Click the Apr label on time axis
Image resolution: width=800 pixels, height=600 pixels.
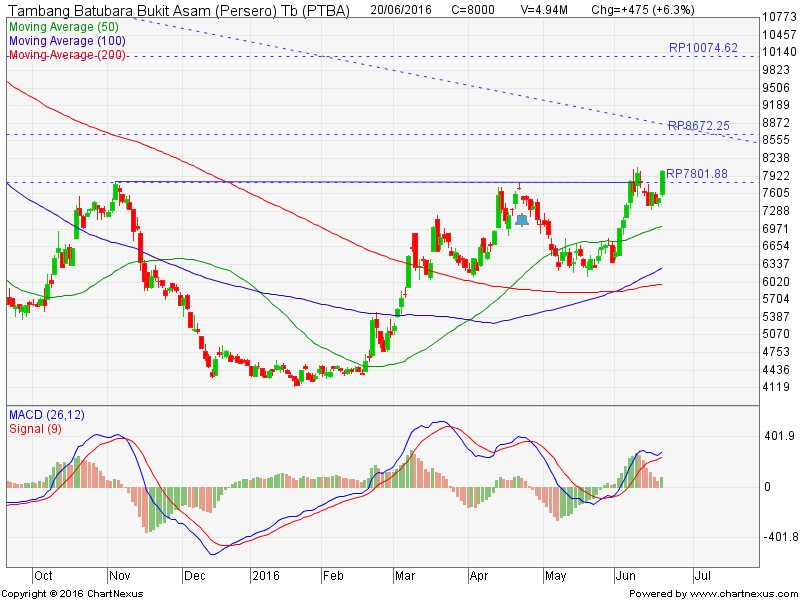(479, 576)
